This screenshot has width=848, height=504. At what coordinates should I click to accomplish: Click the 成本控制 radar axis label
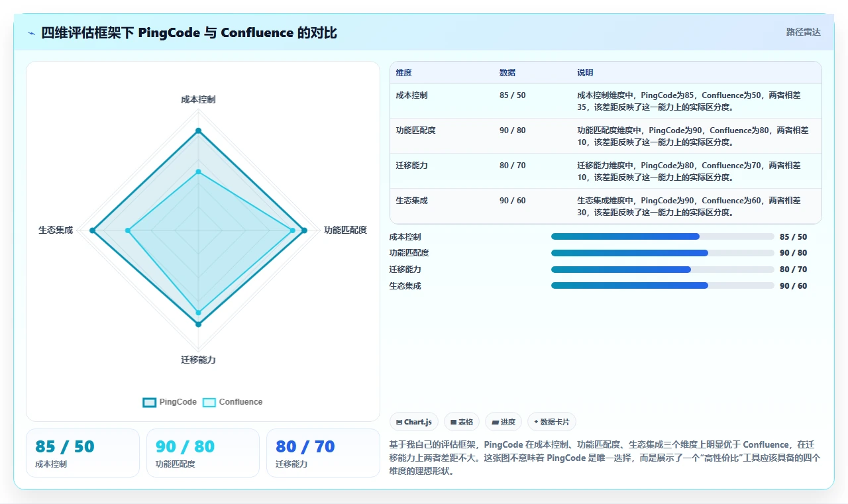(x=198, y=100)
